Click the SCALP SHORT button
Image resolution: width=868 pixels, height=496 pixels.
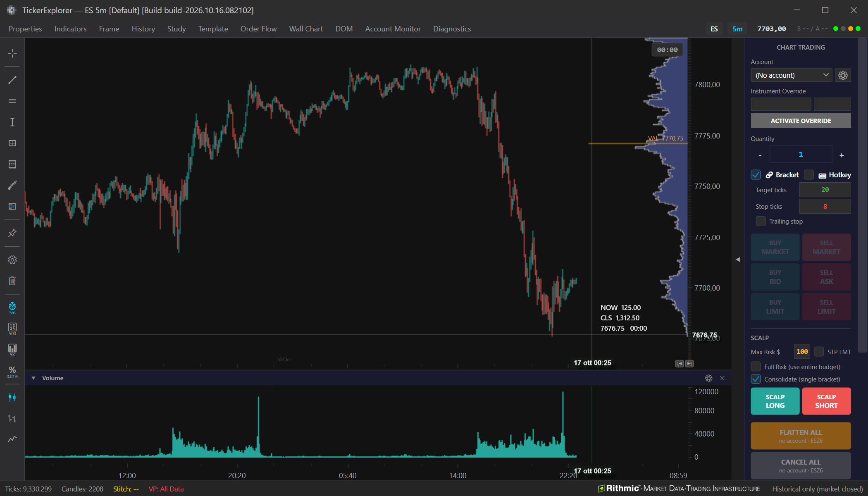point(826,401)
